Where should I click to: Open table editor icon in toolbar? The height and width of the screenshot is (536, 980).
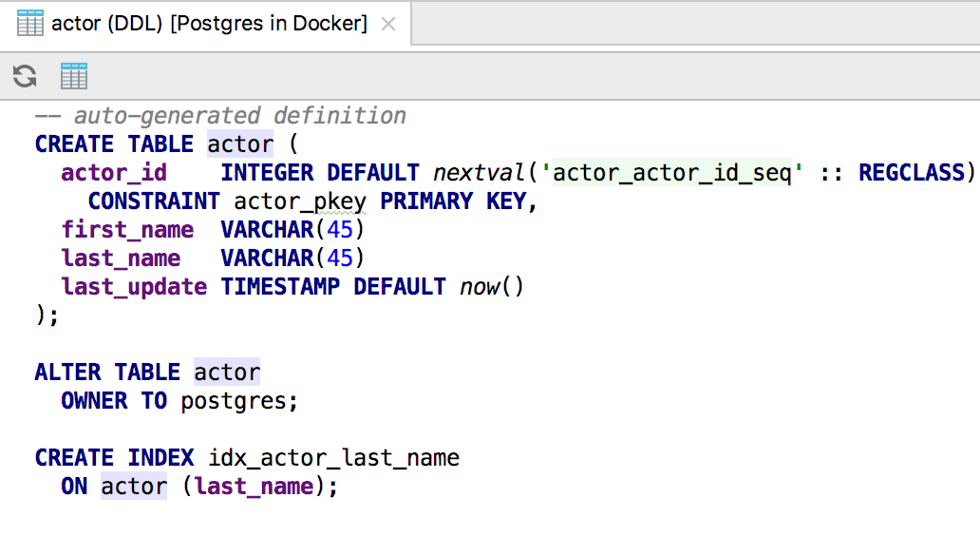tap(74, 76)
